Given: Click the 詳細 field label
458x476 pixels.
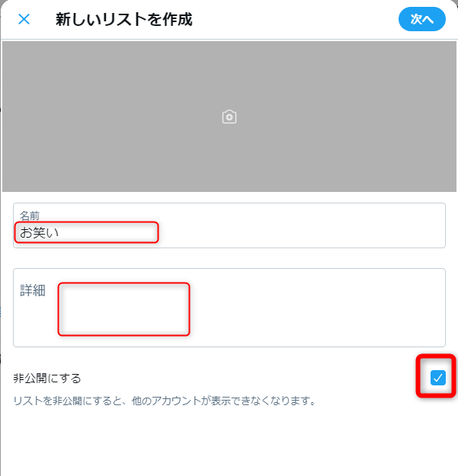Looking at the screenshot, I should 33,290.
